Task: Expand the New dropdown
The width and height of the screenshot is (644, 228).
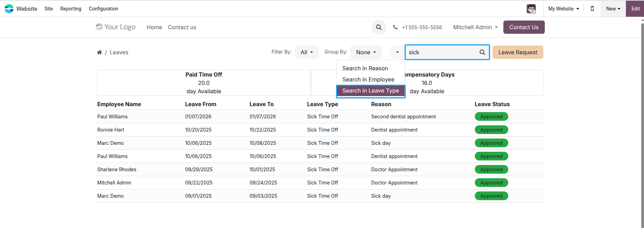Action: 613,9
